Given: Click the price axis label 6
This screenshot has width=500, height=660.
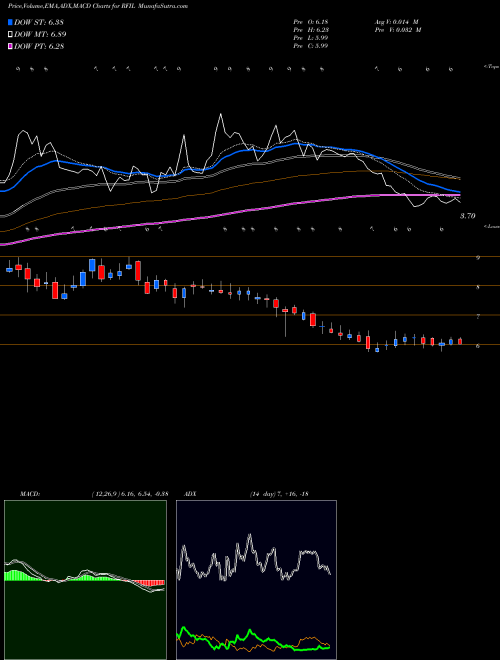Looking at the screenshot, I should (x=478, y=346).
